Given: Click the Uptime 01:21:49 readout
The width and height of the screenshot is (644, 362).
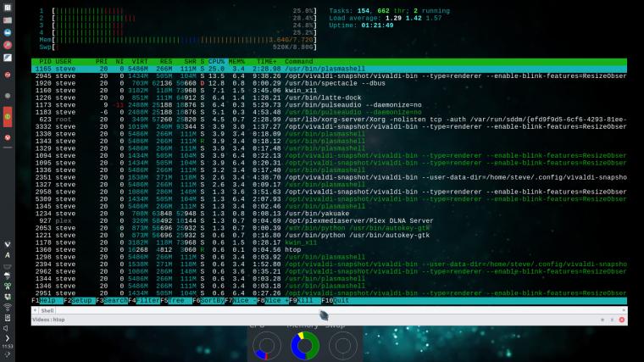Looking at the screenshot, I should pos(361,25).
